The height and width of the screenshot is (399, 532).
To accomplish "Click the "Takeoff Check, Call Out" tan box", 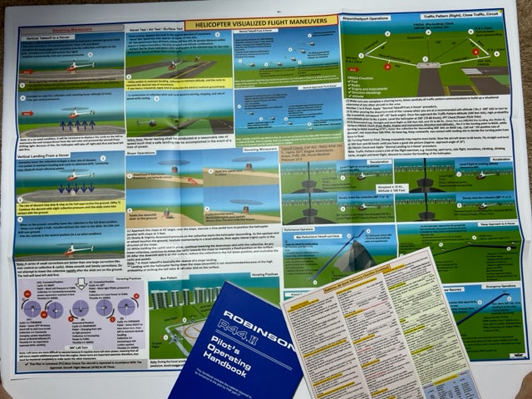I will tap(313, 155).
